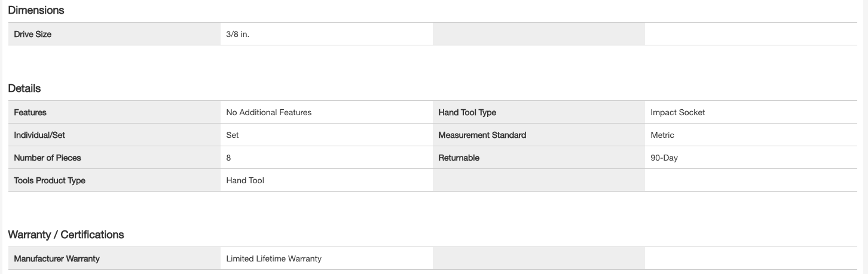Click the "Set" value beside Individual/Set
The height and width of the screenshot is (274, 868).
tap(233, 135)
